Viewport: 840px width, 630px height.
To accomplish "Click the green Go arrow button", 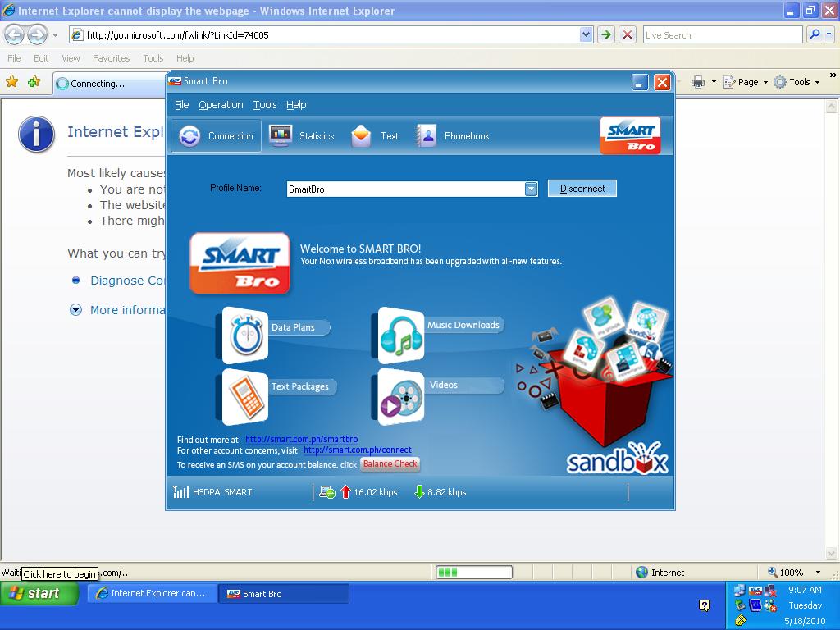I will coord(606,35).
